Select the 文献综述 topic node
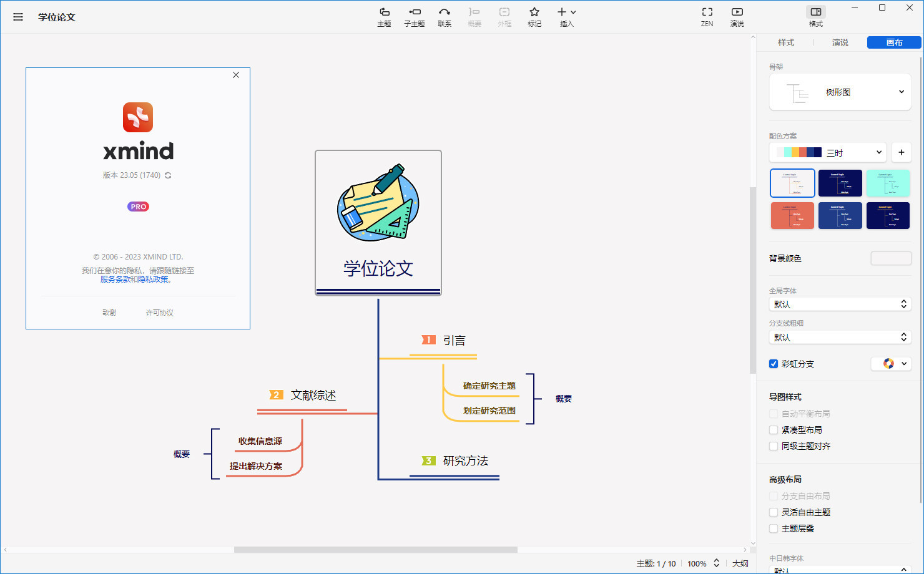924x574 pixels. coord(313,396)
